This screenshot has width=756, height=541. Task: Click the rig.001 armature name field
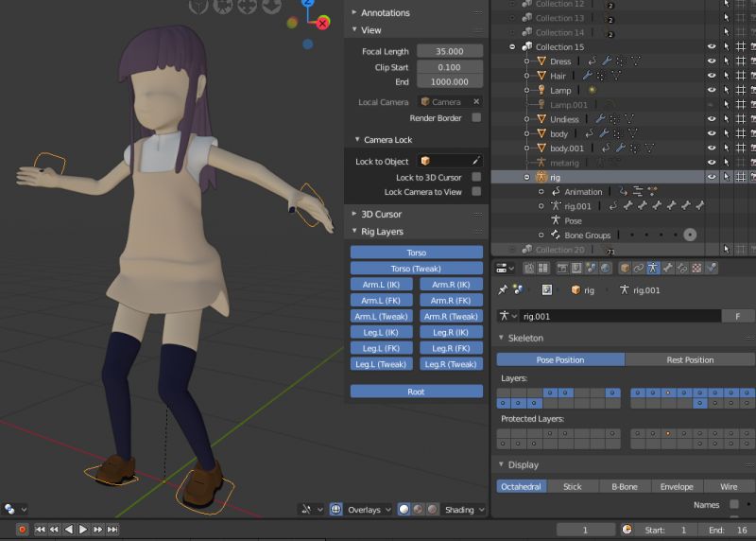[622, 316]
